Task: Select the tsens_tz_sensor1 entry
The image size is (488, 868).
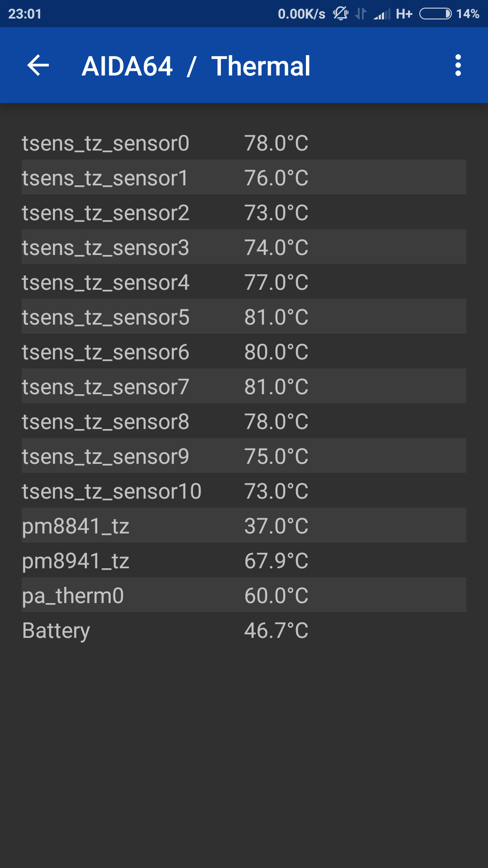Action: click(x=244, y=178)
